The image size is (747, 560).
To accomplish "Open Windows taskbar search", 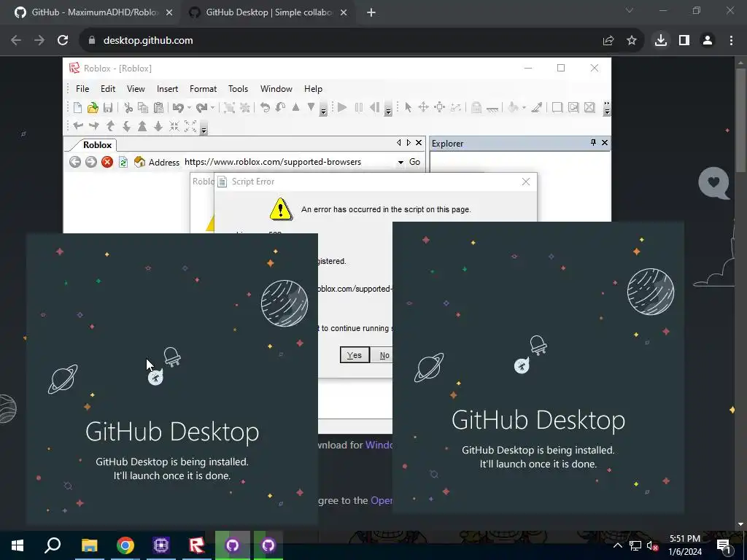I will 53,545.
